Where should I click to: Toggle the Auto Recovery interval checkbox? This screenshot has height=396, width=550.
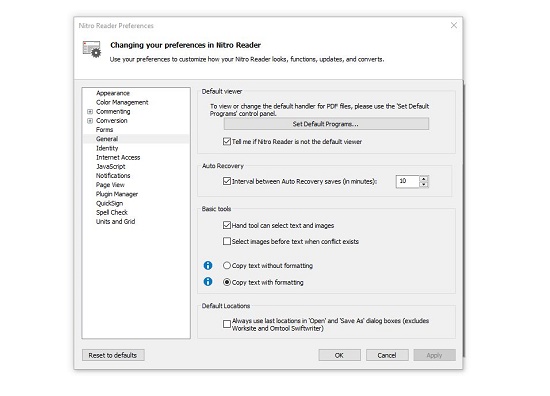(x=227, y=181)
